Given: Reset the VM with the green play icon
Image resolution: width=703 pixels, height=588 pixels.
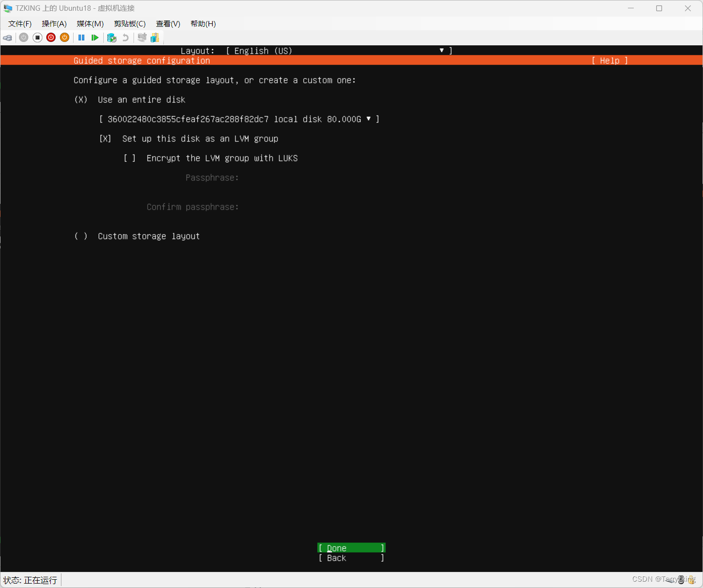Looking at the screenshot, I should (95, 38).
